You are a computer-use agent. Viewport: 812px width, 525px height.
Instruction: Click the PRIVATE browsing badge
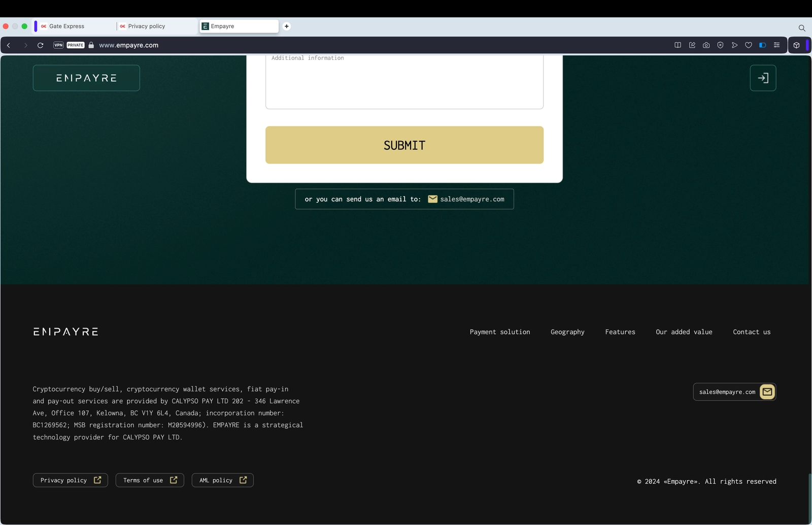[75, 45]
